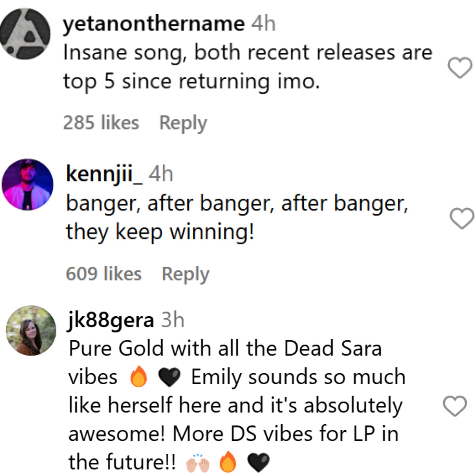
Task: Like jk88gera's comment with heart icon
Action: pyautogui.click(x=455, y=406)
